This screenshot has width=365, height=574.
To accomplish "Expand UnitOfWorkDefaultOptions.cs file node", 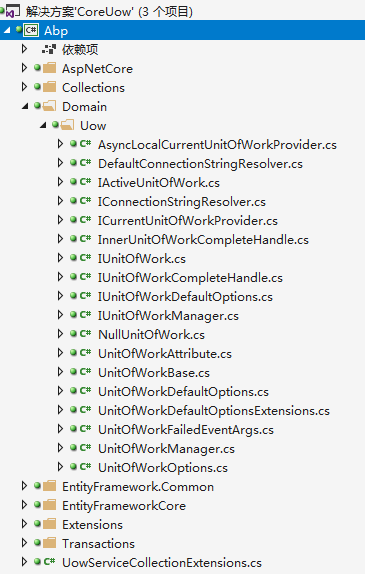I will point(60,391).
